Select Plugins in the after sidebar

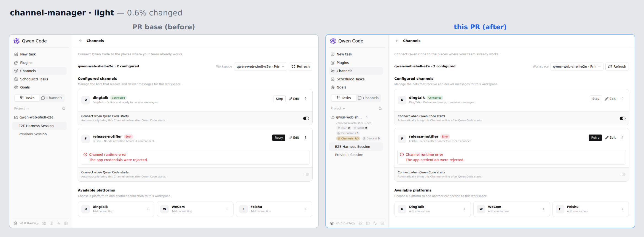tap(356, 63)
